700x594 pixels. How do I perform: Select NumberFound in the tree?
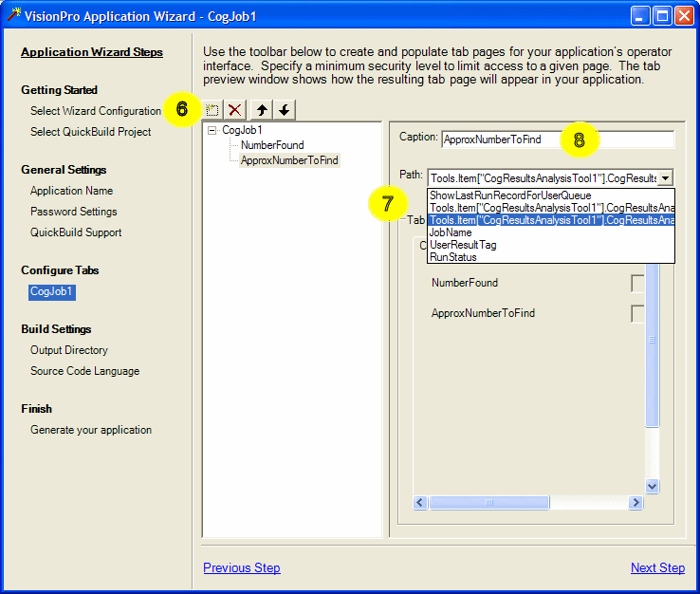272,145
